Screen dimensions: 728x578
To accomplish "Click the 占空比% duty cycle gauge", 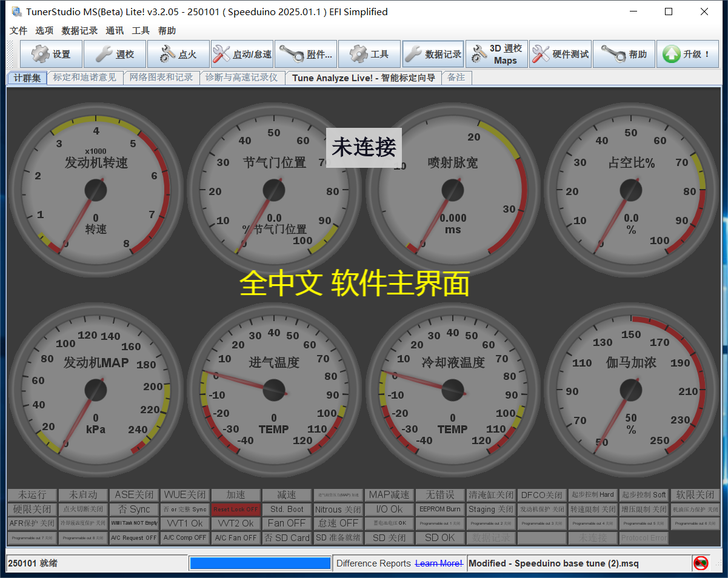I will (631, 190).
